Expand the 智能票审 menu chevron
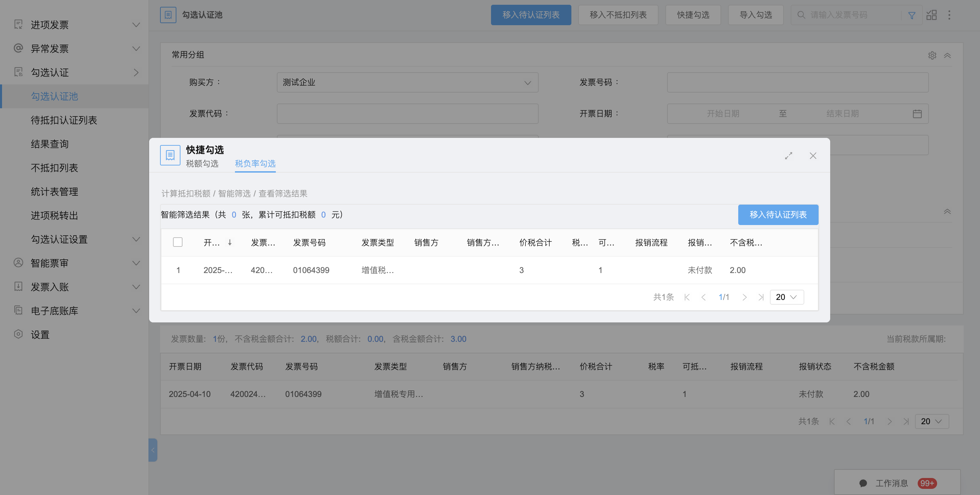Viewport: 980px width, 495px height. [136, 263]
